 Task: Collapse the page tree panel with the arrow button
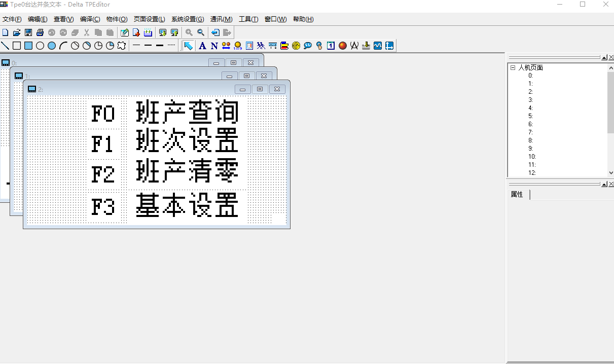tap(604, 57)
